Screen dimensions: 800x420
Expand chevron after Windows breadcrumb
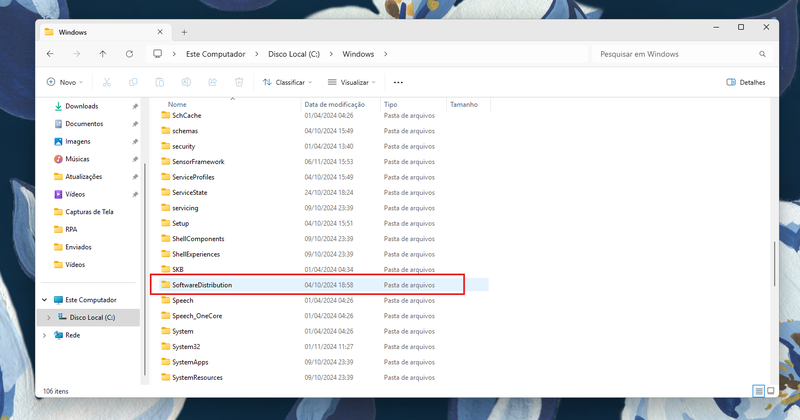(386, 54)
